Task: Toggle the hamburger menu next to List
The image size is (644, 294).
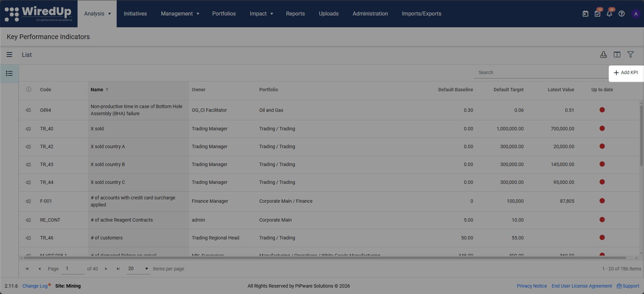Action: (x=9, y=55)
